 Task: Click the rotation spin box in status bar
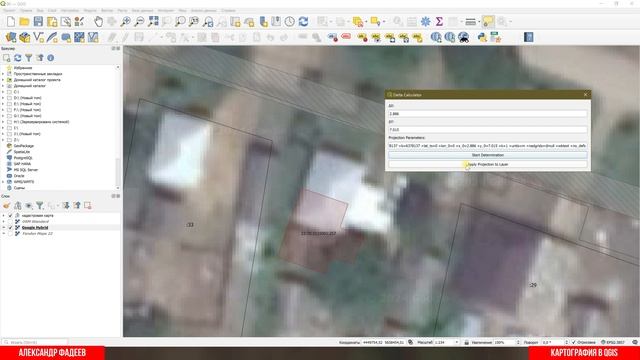(x=555, y=342)
